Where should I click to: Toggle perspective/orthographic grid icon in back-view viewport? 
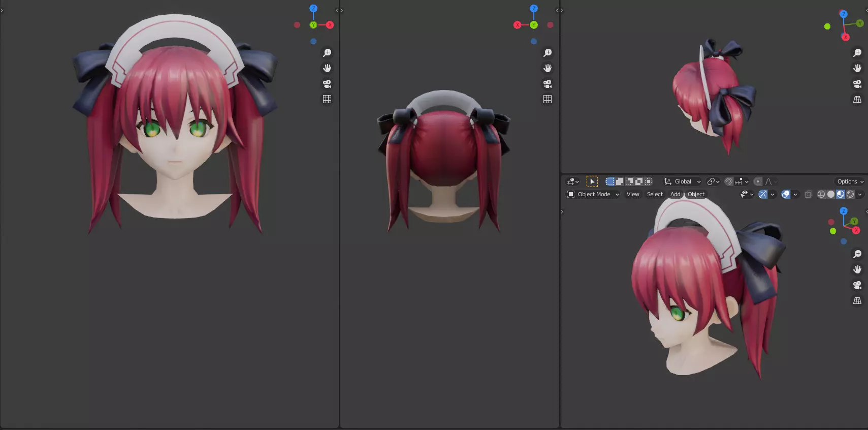pyautogui.click(x=548, y=99)
